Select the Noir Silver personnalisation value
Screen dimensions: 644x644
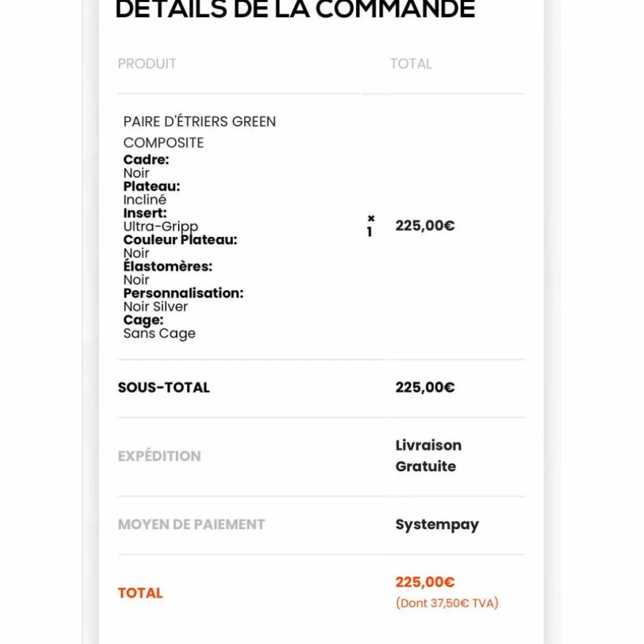[156, 306]
